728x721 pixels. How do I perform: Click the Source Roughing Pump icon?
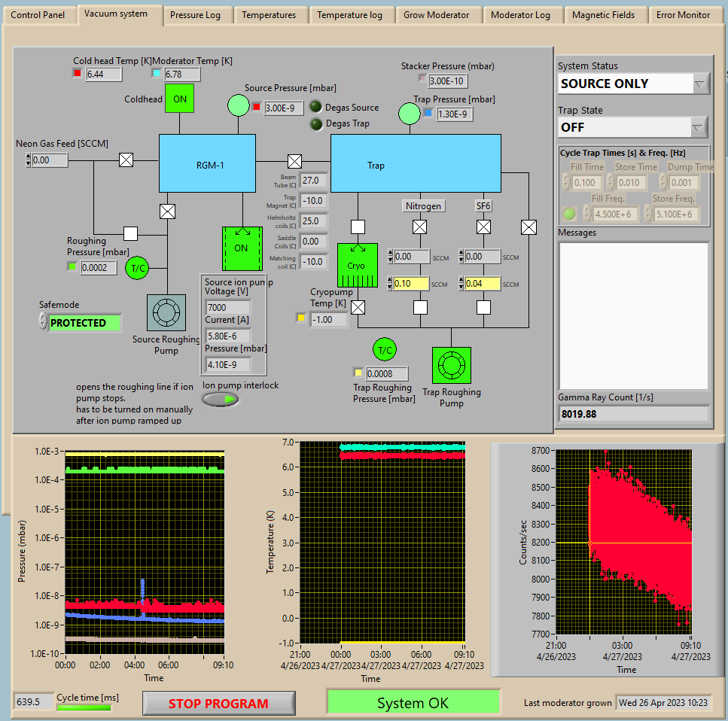(x=164, y=312)
